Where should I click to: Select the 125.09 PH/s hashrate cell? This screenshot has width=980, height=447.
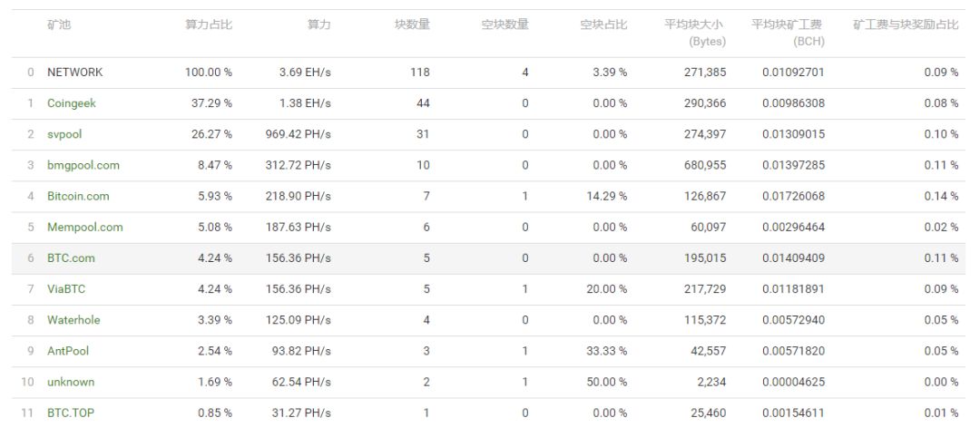pos(299,320)
